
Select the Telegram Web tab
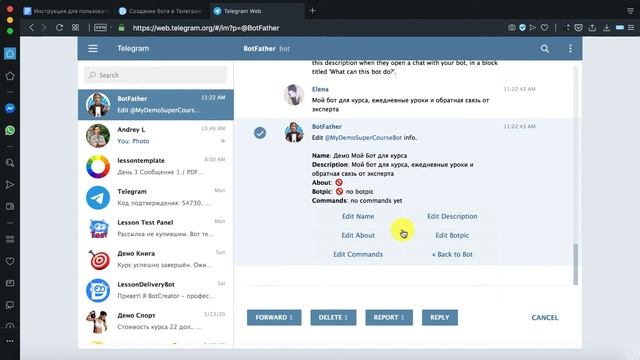(257, 11)
